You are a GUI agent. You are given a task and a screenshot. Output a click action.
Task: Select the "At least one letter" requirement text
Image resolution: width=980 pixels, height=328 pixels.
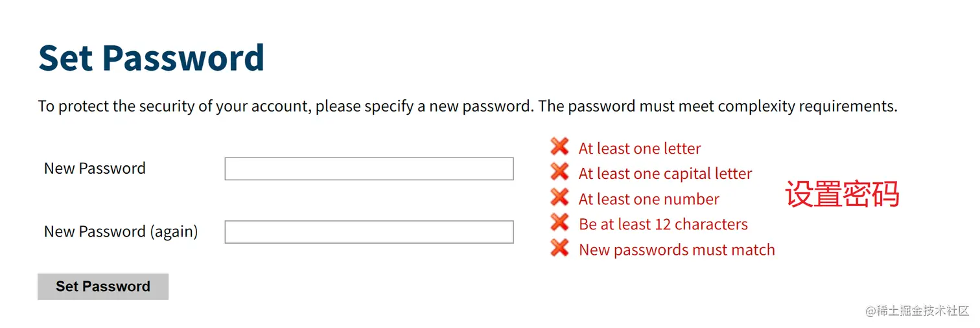click(x=640, y=148)
